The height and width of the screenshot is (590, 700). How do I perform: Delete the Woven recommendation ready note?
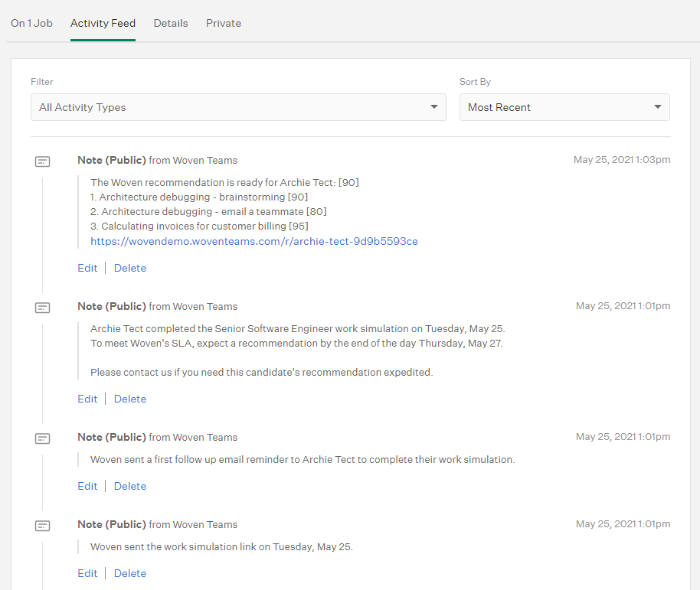(x=130, y=268)
